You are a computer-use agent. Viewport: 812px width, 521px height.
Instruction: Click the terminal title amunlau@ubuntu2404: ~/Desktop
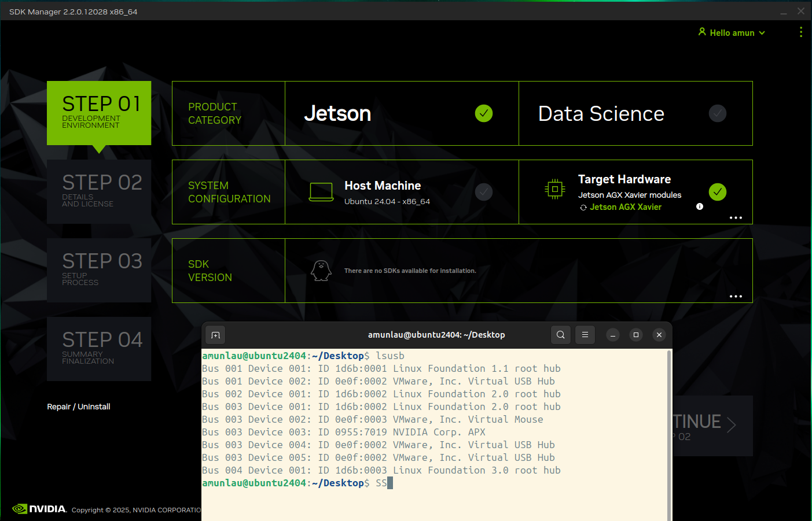pyautogui.click(x=436, y=335)
